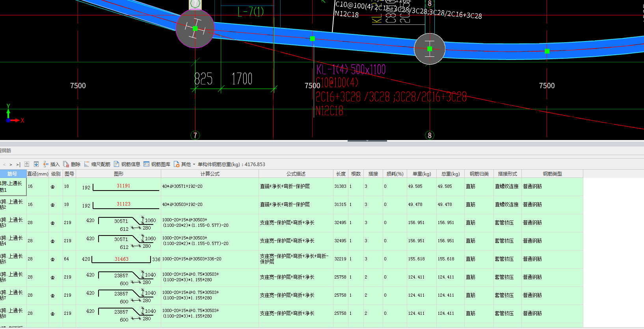This screenshot has height=329, width=644.
Task: Click the 搭接 column header
Action: [x=373, y=174]
